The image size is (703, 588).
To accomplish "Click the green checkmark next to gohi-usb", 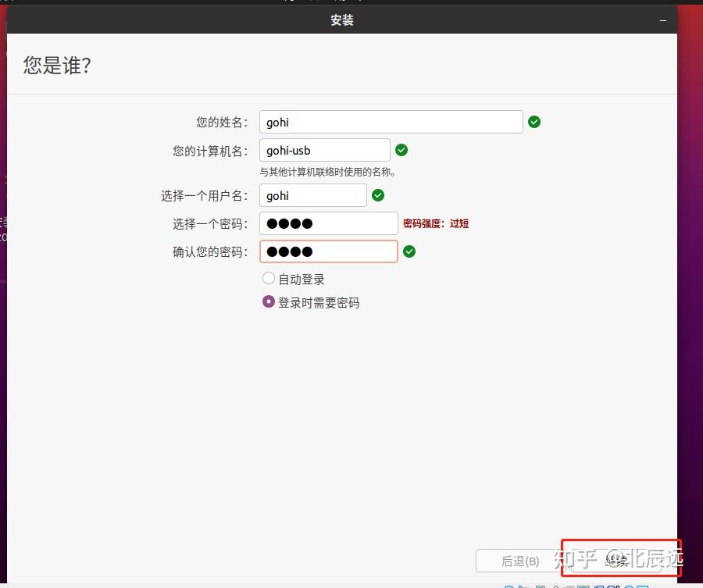I will pos(401,150).
